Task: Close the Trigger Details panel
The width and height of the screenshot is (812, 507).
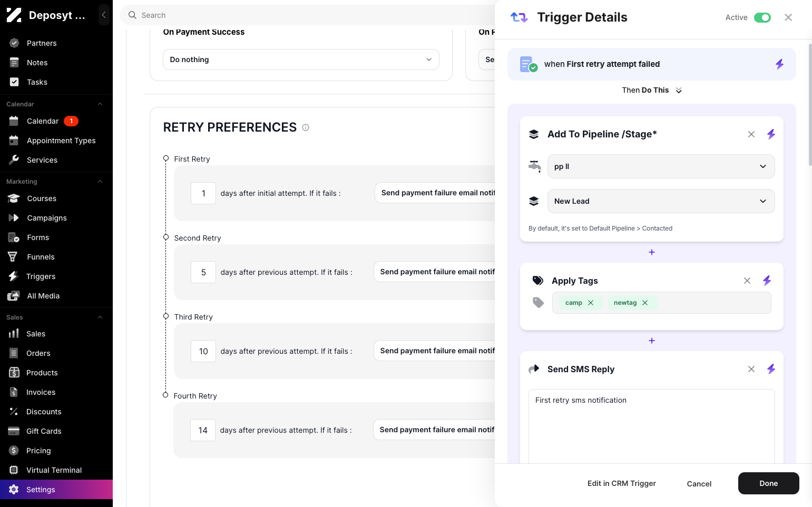Action: (x=788, y=17)
